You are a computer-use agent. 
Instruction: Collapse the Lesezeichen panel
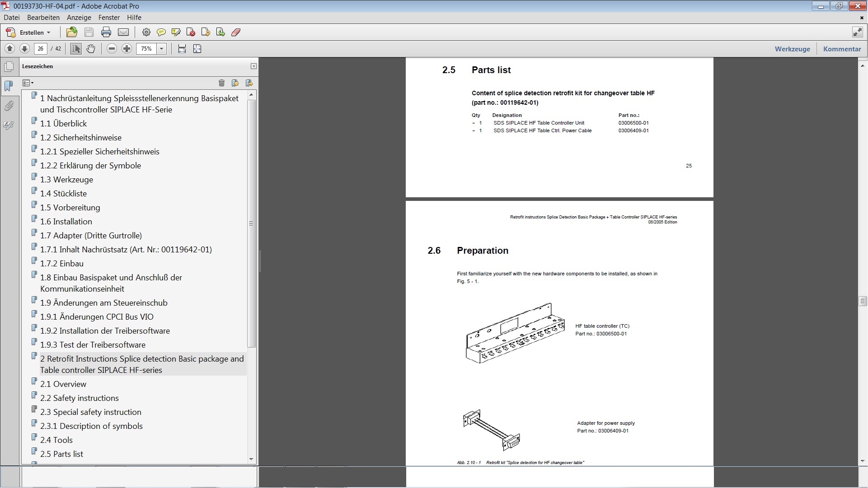(x=253, y=66)
